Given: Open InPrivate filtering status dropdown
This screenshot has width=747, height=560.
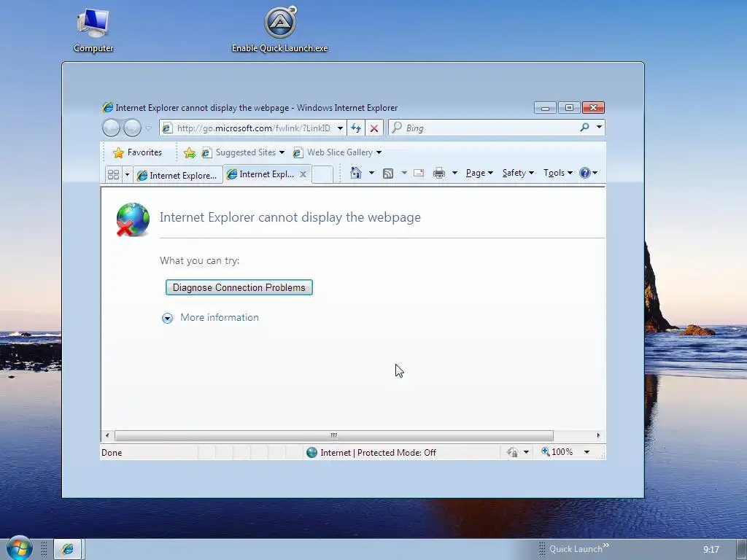Looking at the screenshot, I should [526, 452].
